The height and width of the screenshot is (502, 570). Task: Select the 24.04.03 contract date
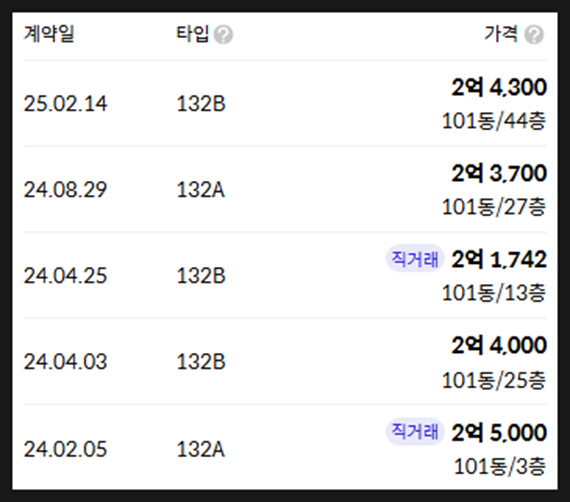point(65,362)
